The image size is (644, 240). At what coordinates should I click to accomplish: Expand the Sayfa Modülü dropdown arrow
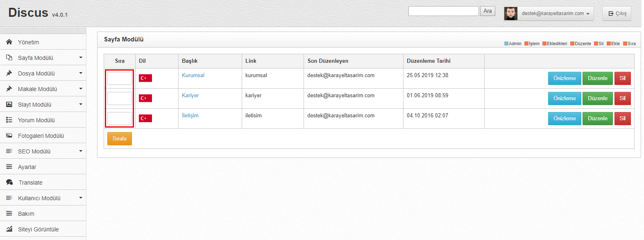pos(81,57)
